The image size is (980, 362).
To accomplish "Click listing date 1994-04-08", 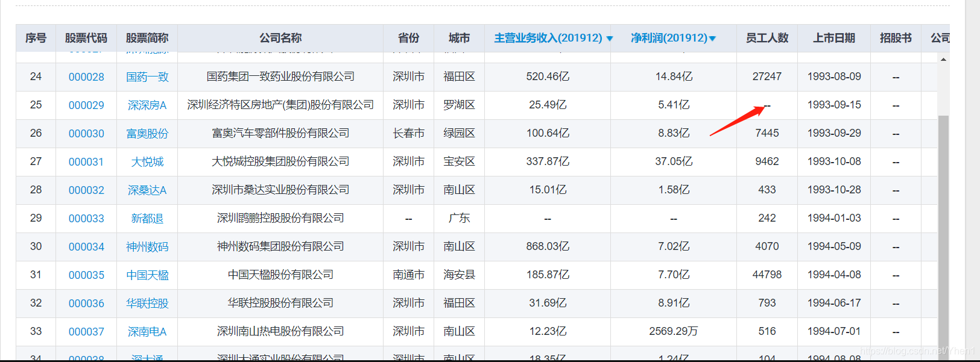I will 834,275.
